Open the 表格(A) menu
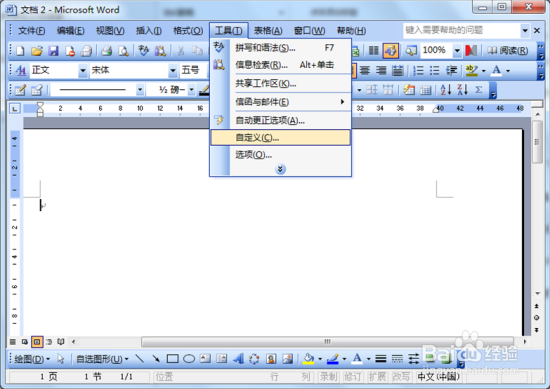 point(268,31)
